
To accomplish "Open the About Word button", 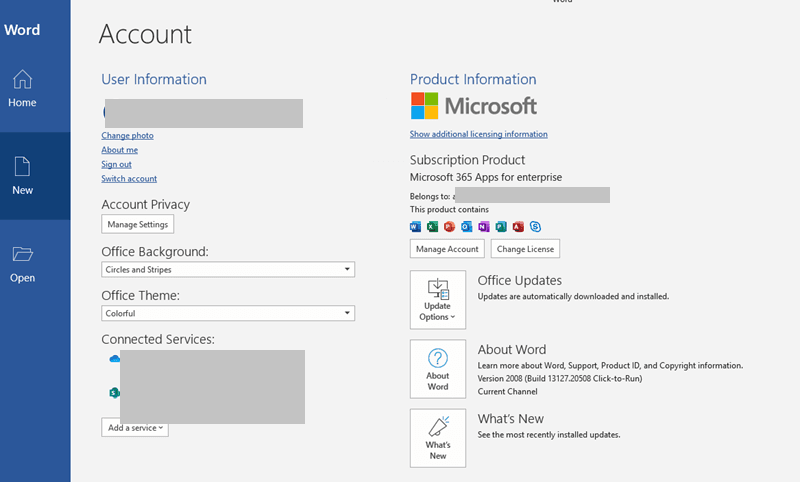I will click(438, 369).
